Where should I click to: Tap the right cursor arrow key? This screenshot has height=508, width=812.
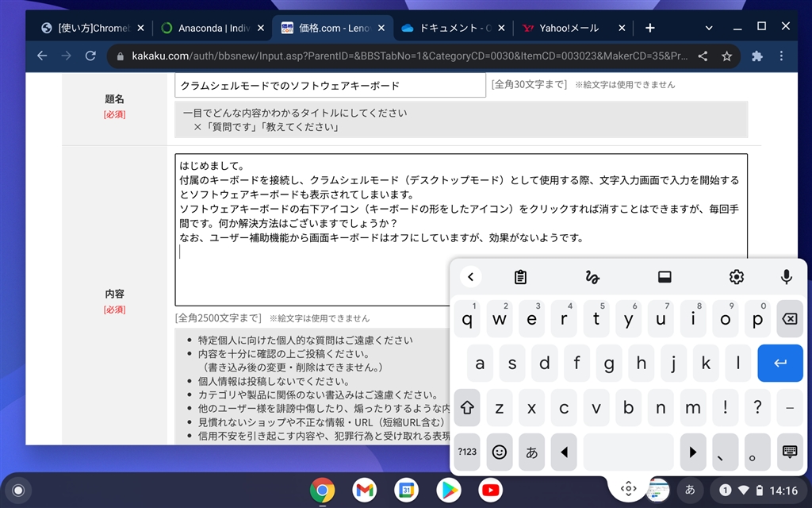tap(693, 452)
